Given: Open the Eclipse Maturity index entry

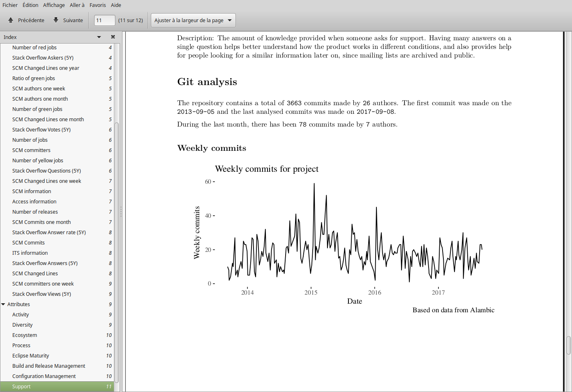Looking at the screenshot, I should [x=30, y=356].
